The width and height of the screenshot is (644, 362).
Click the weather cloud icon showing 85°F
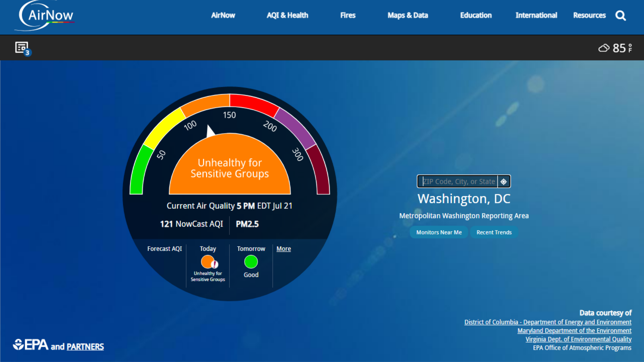click(604, 48)
